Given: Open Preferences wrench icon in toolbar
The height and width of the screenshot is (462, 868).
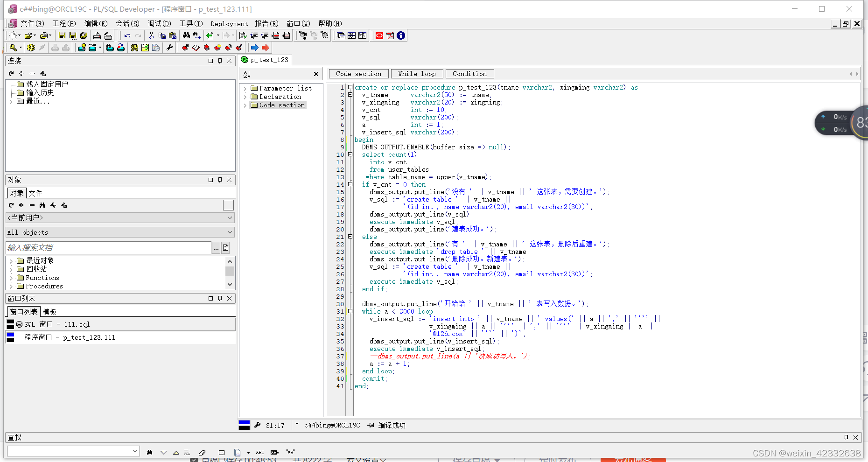Looking at the screenshot, I should [169, 48].
